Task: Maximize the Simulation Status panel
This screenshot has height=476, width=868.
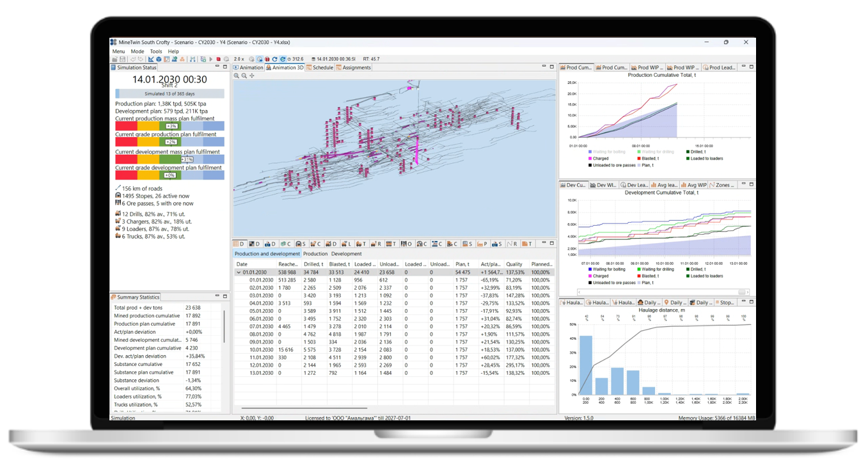Action: (x=225, y=67)
